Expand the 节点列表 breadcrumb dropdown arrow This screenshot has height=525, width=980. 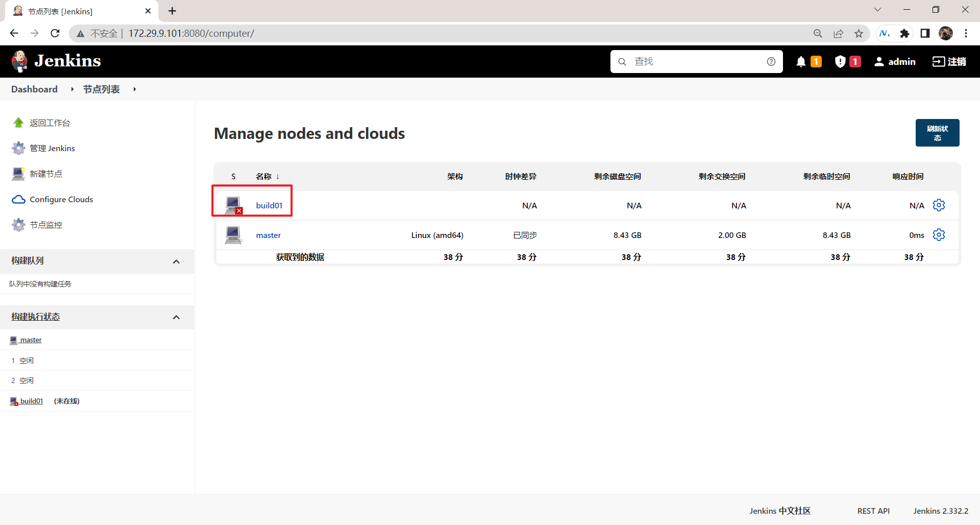134,89
